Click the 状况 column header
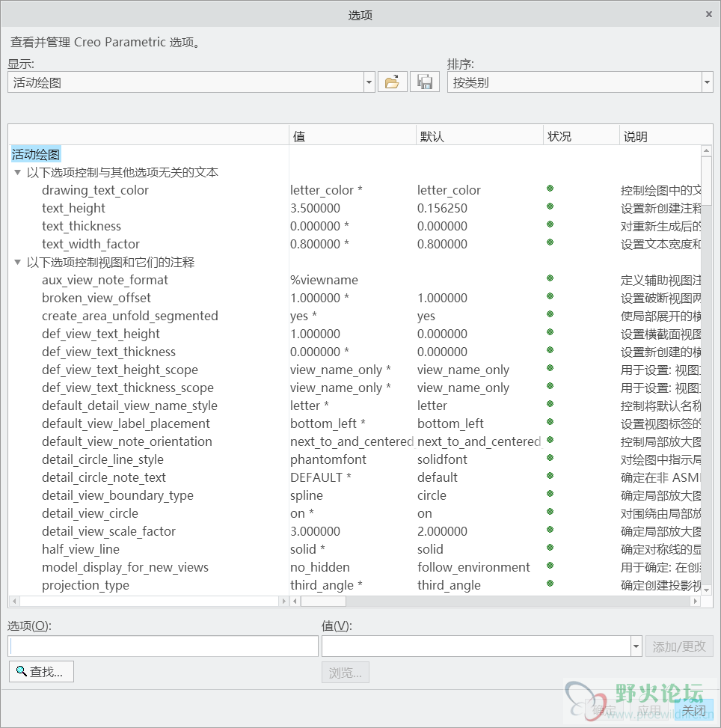The width and height of the screenshot is (721, 728). pyautogui.click(x=581, y=136)
